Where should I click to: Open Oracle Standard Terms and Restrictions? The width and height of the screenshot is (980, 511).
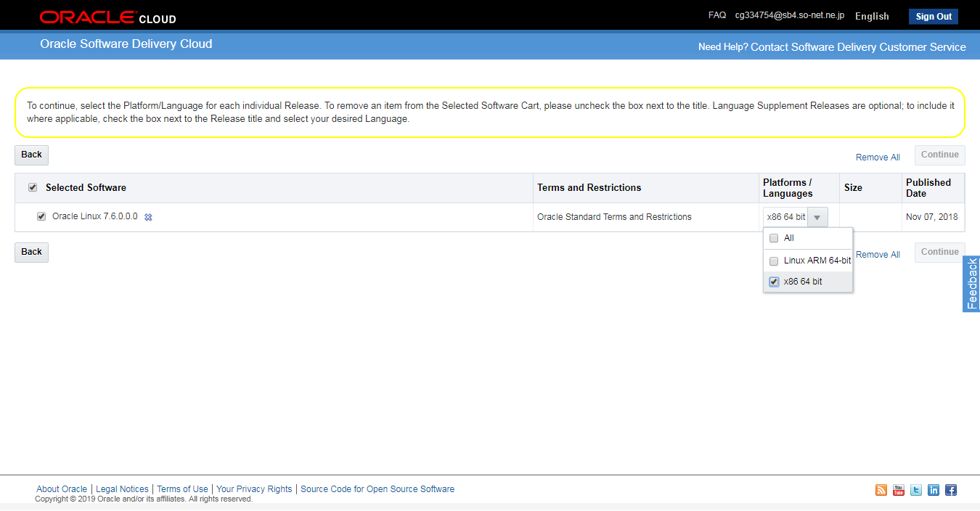click(613, 216)
